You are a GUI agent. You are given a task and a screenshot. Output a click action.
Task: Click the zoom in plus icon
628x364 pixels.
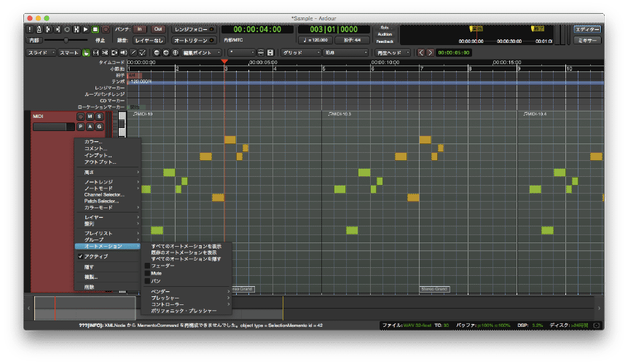[166, 53]
